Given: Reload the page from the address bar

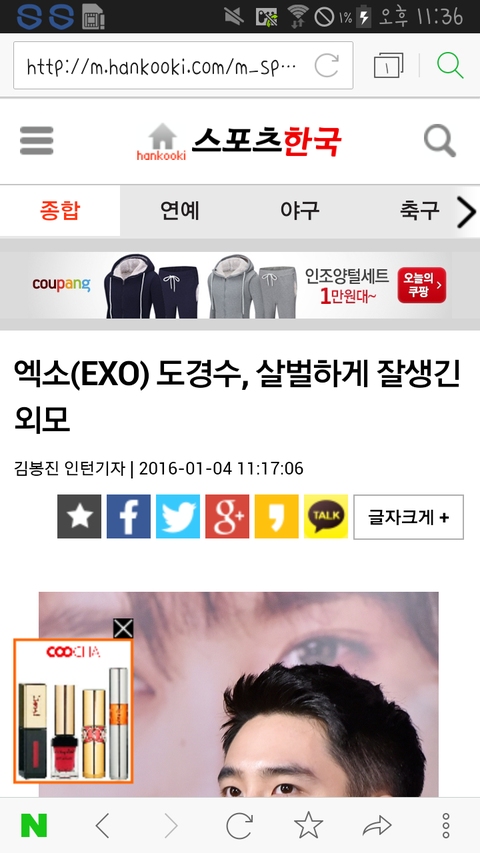Looking at the screenshot, I should pyautogui.click(x=327, y=66).
